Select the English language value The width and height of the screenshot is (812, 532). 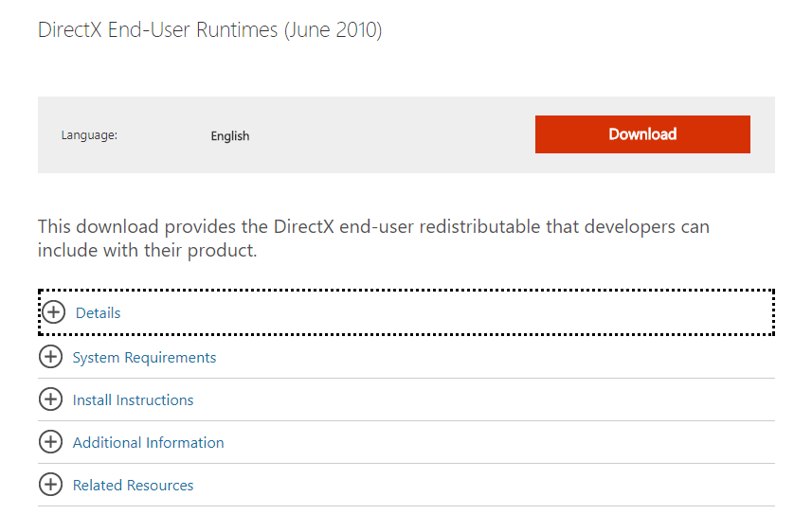pyautogui.click(x=230, y=135)
